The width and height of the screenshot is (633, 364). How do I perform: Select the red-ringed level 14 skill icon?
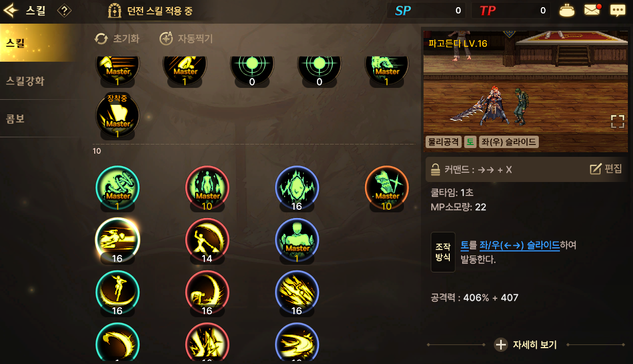coord(207,240)
